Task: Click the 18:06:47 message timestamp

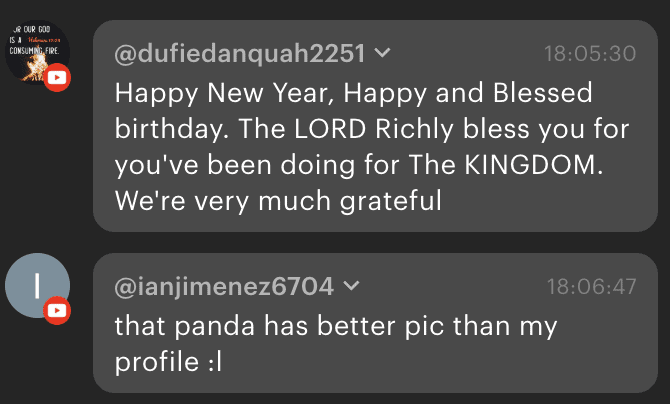Action: [x=591, y=287]
